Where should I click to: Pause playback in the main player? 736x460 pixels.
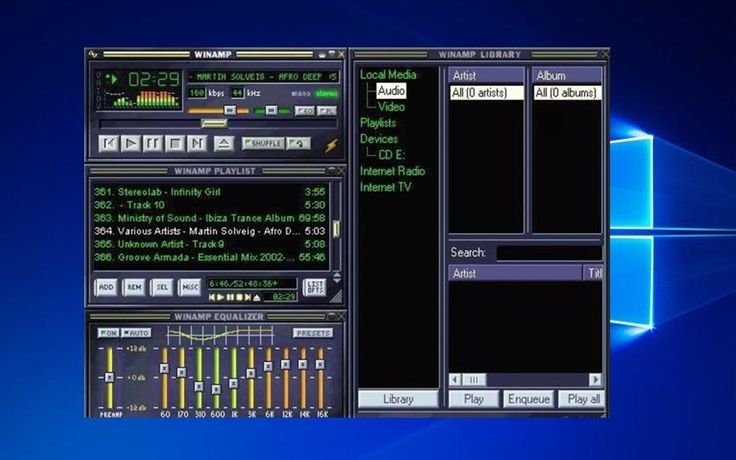click(x=152, y=144)
